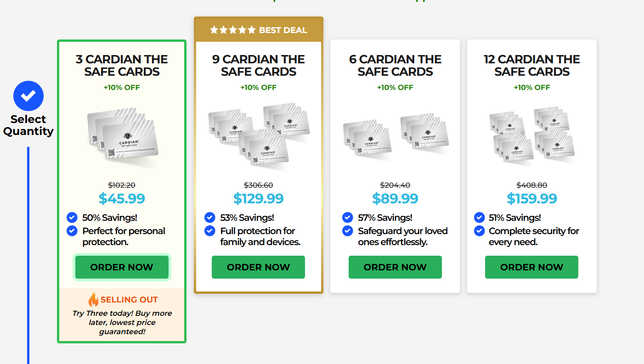
Task: Click the checkmark beside 53% Savings!
Action: (x=210, y=217)
